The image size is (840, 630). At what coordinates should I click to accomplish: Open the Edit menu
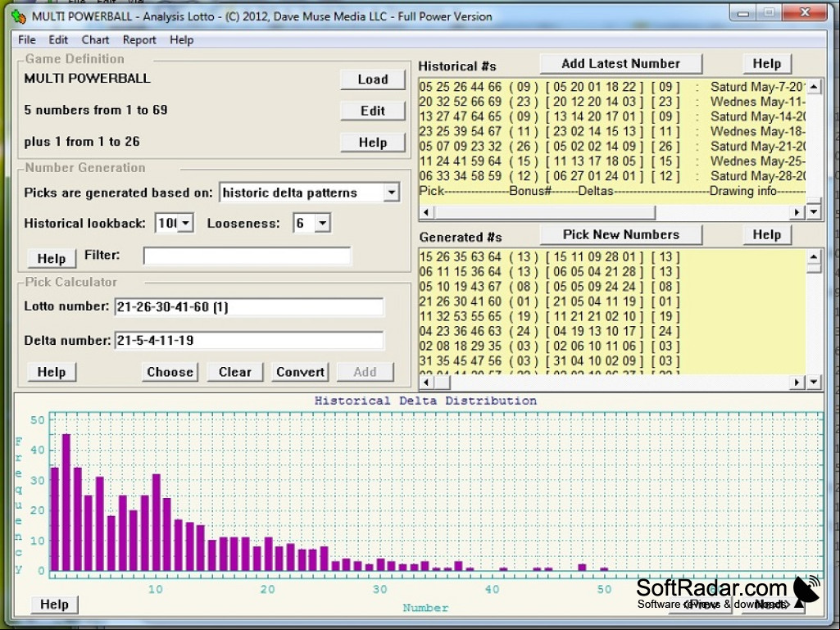tap(58, 39)
